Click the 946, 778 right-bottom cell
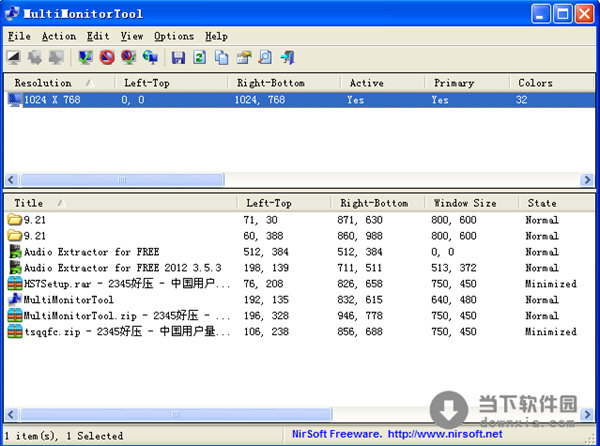This screenshot has height=446, width=600. coord(360,316)
